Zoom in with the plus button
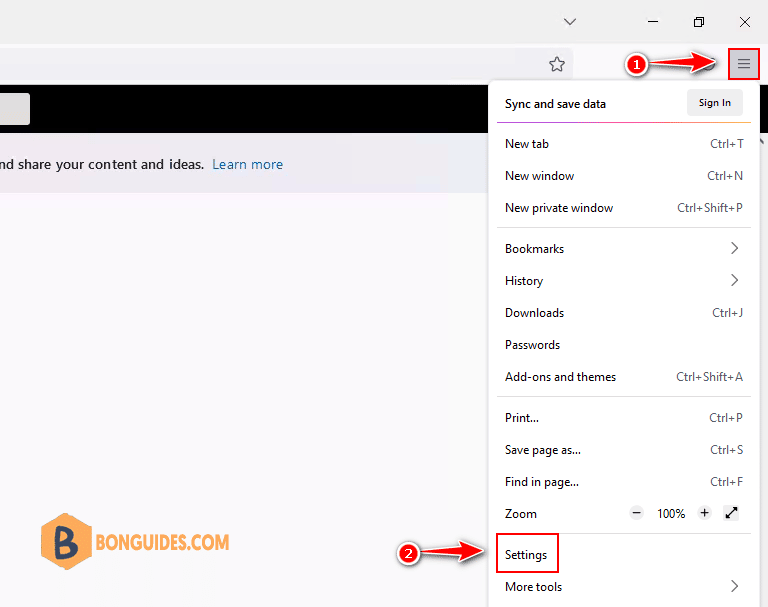 point(704,513)
